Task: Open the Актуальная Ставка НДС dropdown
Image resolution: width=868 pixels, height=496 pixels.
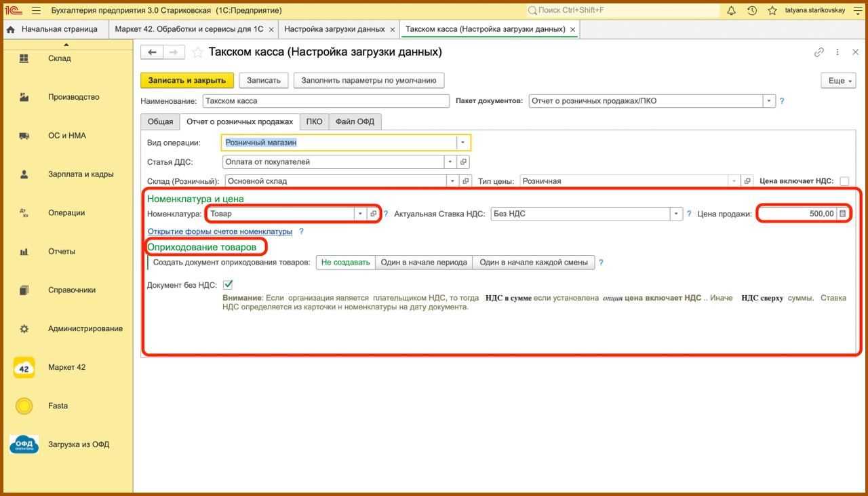Action: [x=675, y=214]
